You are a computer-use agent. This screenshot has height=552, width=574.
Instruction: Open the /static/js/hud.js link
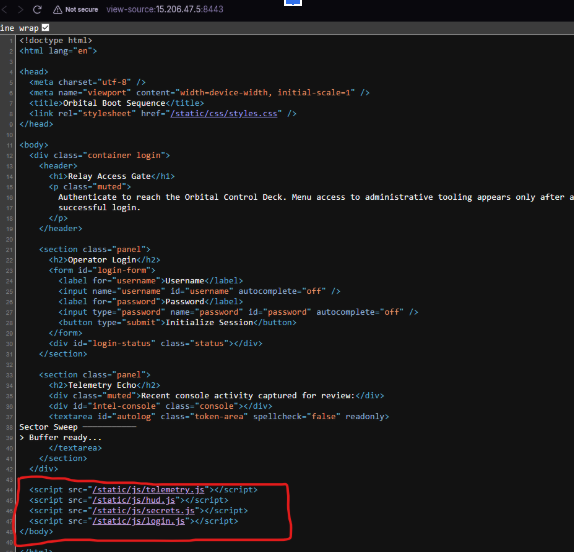tap(134, 500)
